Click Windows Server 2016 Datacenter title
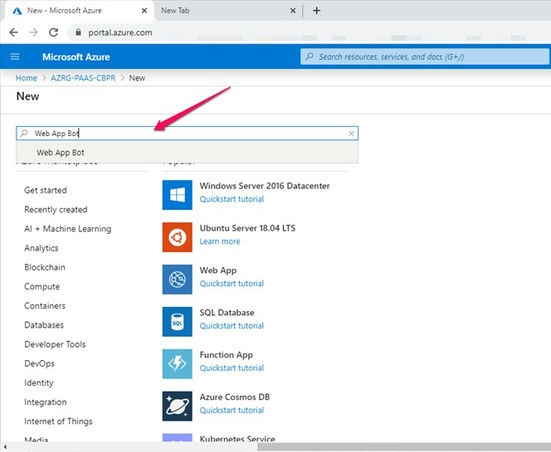Image resolution: width=551 pixels, height=452 pixels. coord(265,186)
